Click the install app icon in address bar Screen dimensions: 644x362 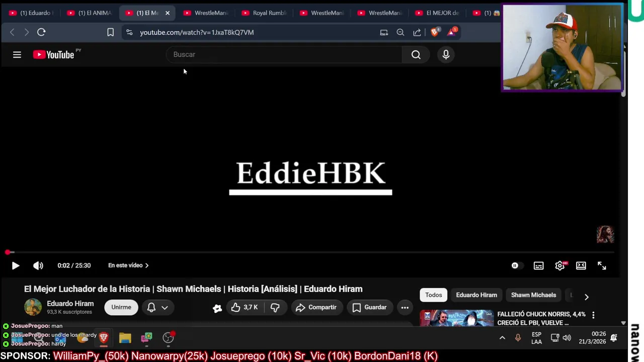[x=384, y=32]
